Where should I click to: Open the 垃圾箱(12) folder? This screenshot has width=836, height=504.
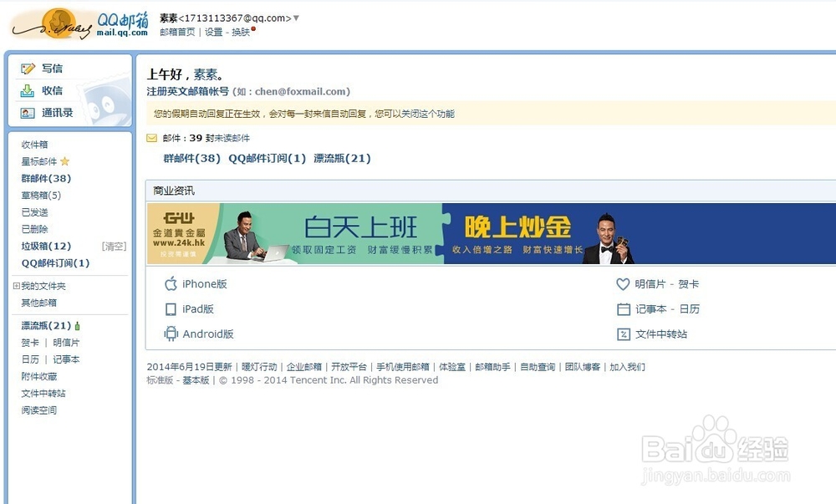46,246
